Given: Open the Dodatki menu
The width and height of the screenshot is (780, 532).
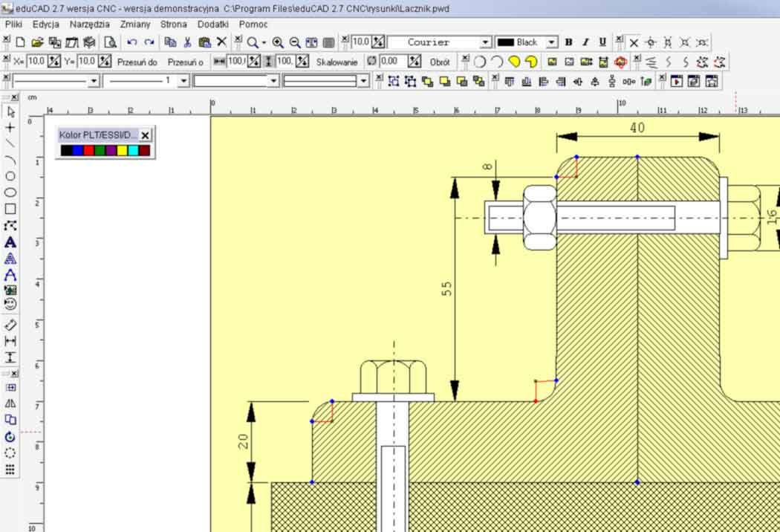Looking at the screenshot, I should 213,24.
